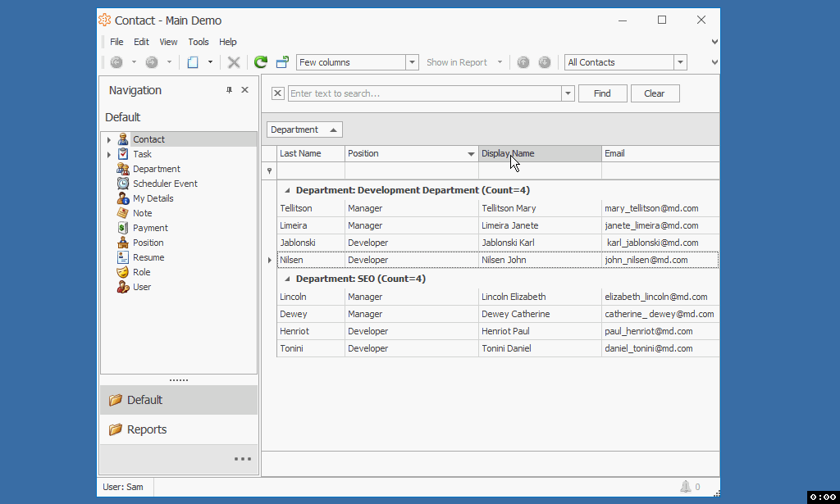Collapse the SEO department group
Image resolution: width=840 pixels, height=504 pixels.
pos(287,279)
